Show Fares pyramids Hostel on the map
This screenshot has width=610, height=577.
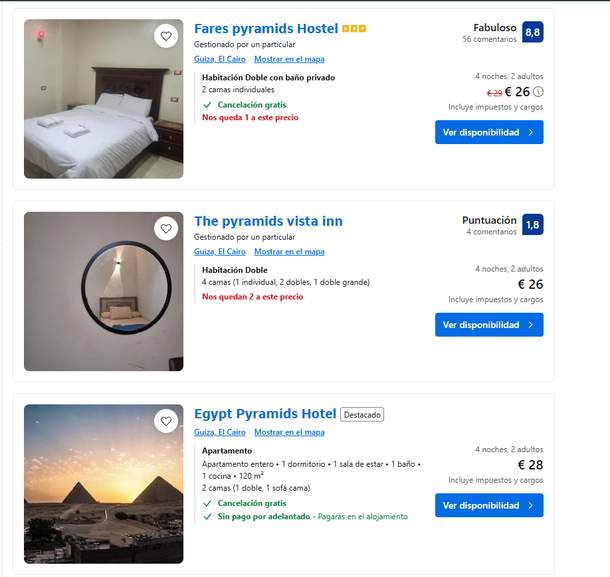click(x=289, y=59)
